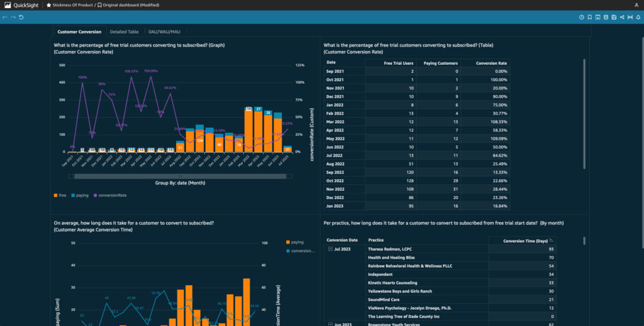Click the share icon
This screenshot has height=326, width=644.
click(622, 17)
